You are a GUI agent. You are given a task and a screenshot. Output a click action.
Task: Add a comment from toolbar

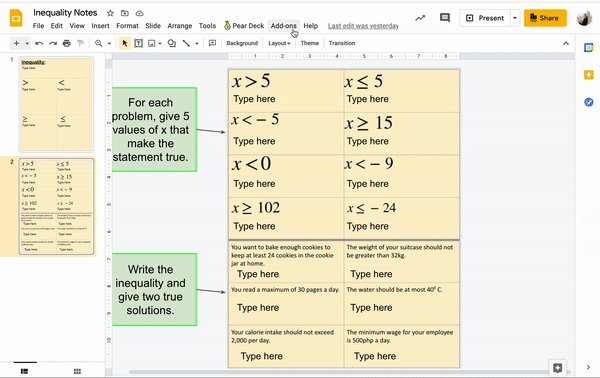coord(212,43)
